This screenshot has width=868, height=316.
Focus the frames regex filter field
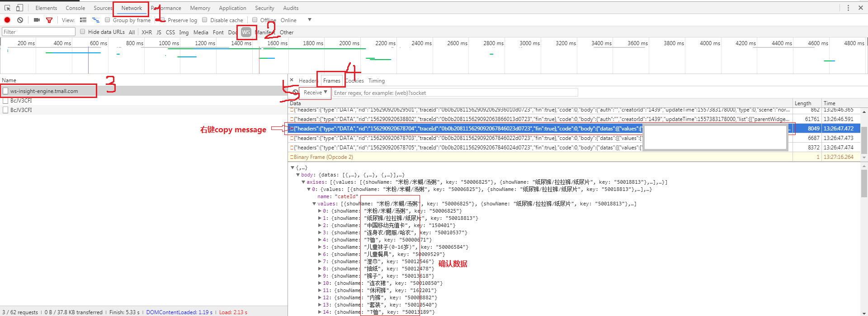coord(455,93)
